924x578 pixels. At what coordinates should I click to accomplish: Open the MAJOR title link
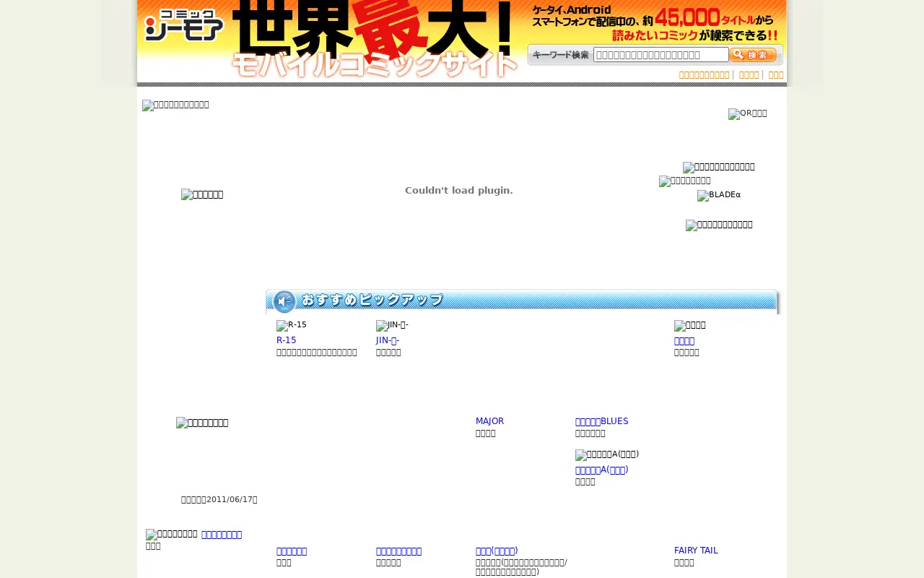(489, 421)
